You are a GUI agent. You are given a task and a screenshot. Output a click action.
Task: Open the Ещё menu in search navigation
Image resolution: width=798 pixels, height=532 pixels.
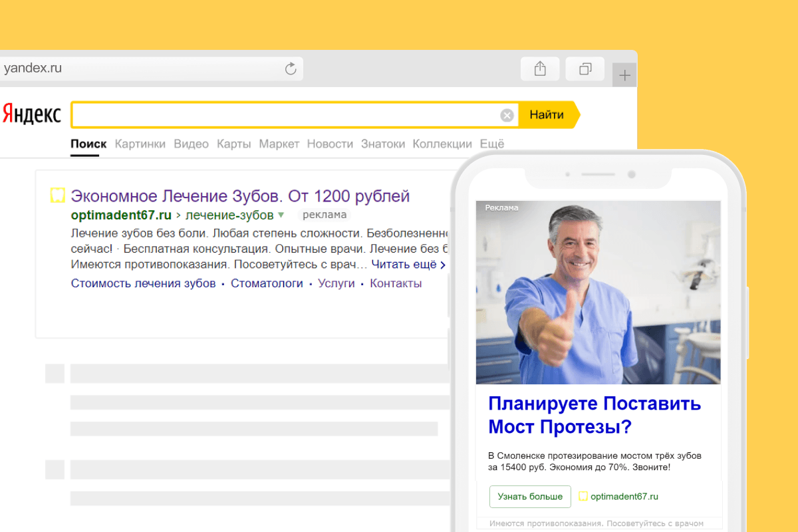[491, 144]
